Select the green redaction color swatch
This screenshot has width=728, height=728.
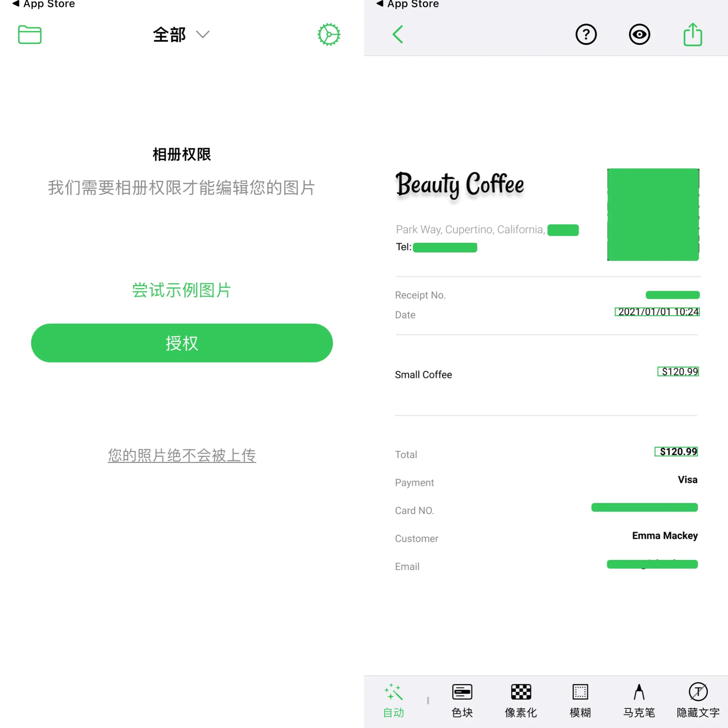653,213
